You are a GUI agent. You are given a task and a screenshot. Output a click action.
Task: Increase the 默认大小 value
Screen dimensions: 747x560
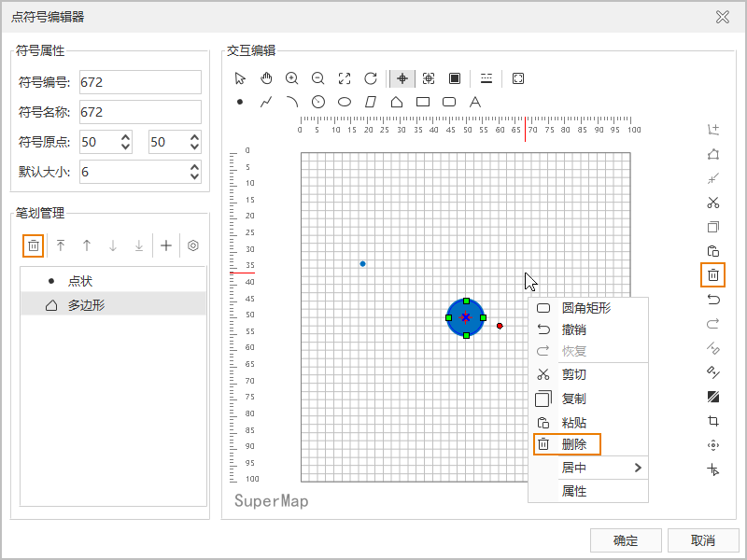pyautogui.click(x=194, y=168)
